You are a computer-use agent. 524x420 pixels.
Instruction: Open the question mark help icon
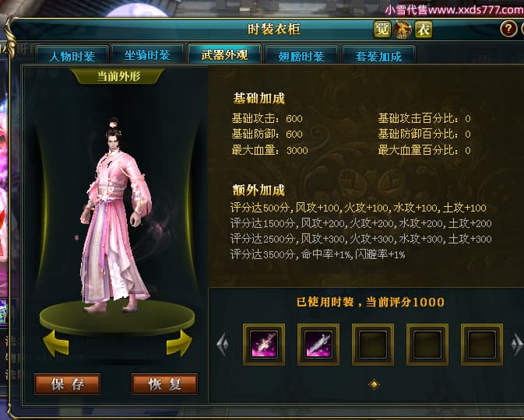tap(508, 29)
